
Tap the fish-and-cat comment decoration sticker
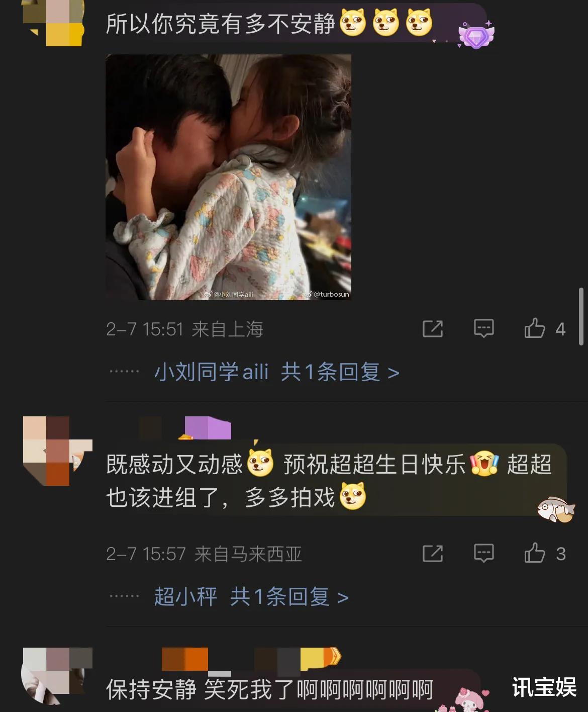(x=555, y=510)
